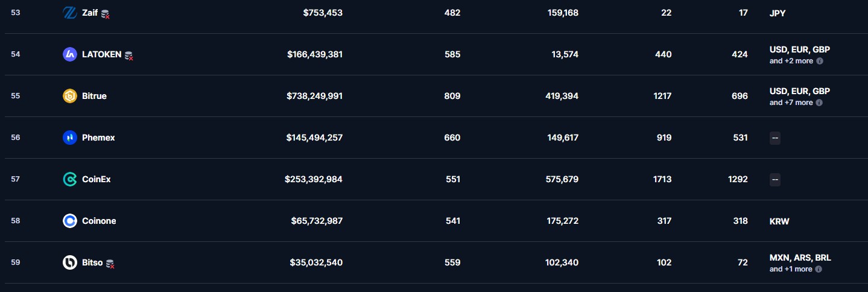The height and width of the screenshot is (292, 868).
Task: Click the Phemex exchange logo
Action: pyautogui.click(x=70, y=138)
